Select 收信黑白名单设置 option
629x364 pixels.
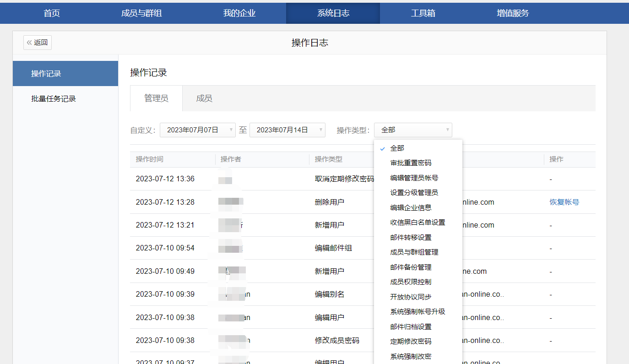[x=418, y=223]
